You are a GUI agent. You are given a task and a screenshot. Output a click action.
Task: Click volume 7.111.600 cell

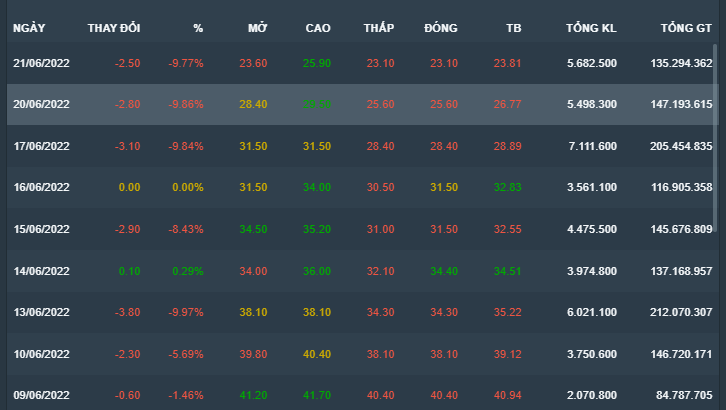click(x=592, y=146)
